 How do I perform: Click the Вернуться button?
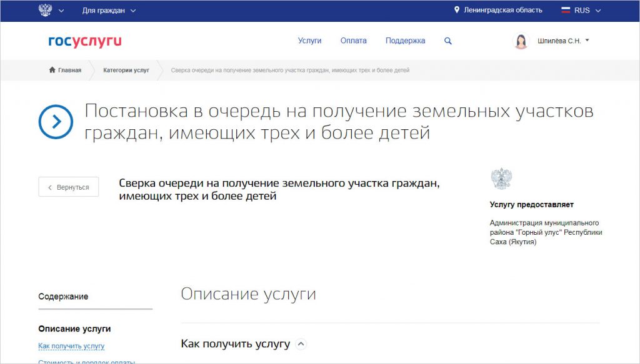click(69, 187)
